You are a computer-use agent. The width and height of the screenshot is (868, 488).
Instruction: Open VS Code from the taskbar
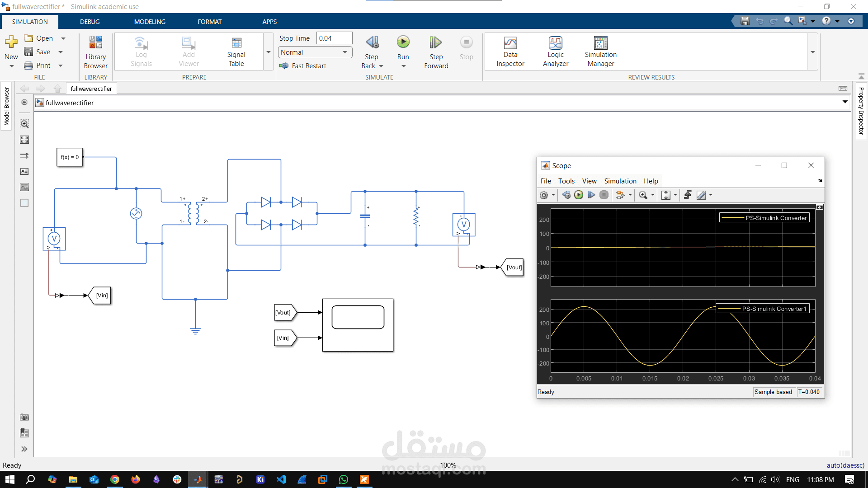(x=281, y=479)
